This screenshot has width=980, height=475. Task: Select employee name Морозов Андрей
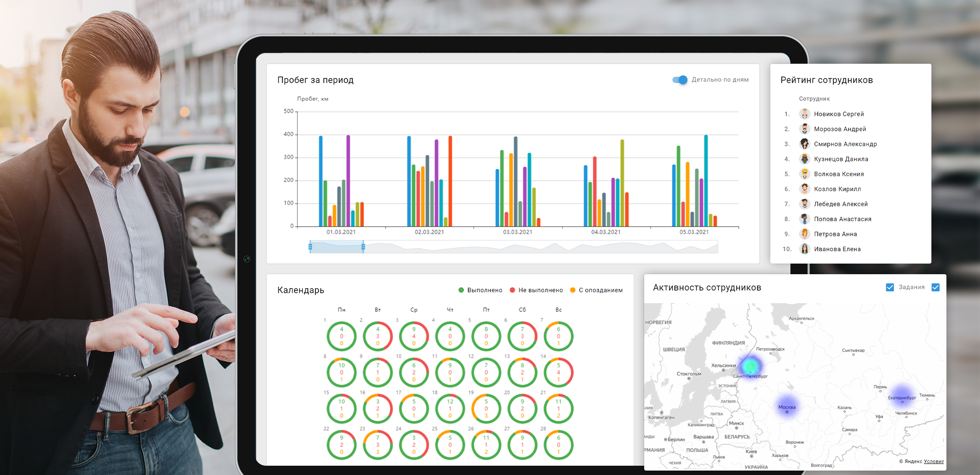pyautogui.click(x=840, y=129)
